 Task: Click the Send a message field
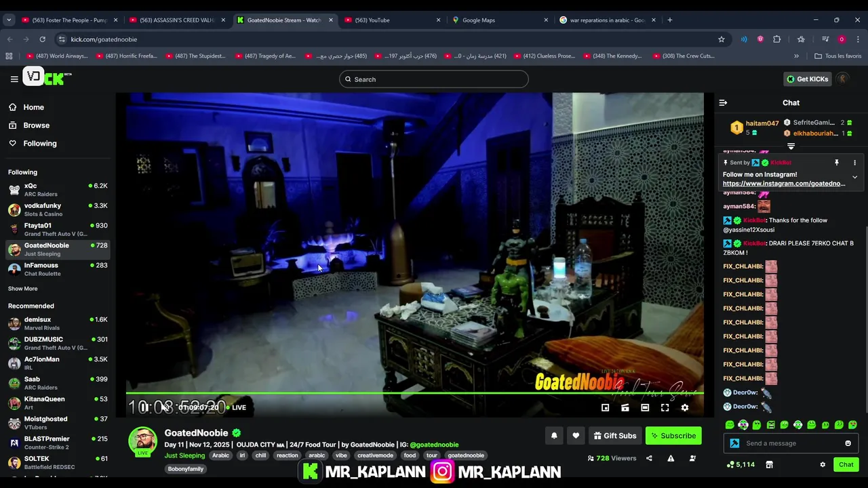(x=791, y=443)
